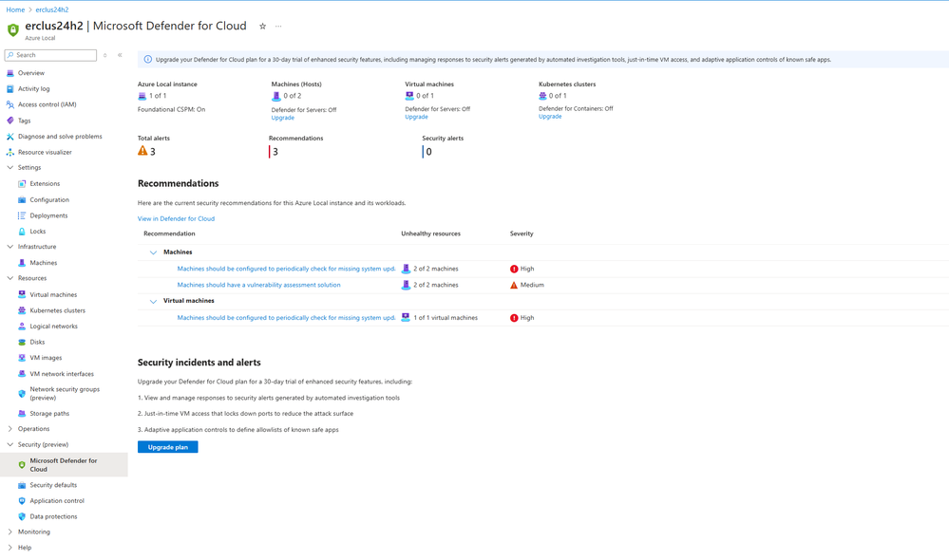Click the Total alerts warning triangle icon

pos(142,151)
